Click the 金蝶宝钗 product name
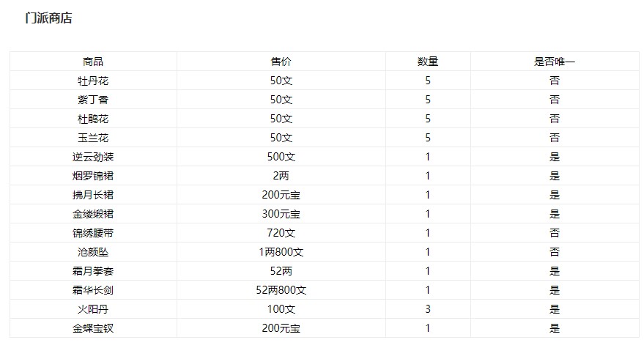 point(93,328)
